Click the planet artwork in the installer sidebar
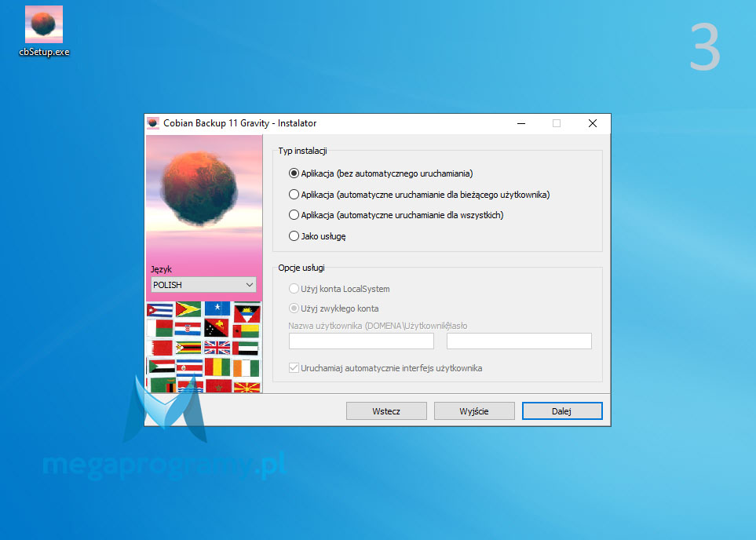The height and width of the screenshot is (540, 756). tap(199, 188)
